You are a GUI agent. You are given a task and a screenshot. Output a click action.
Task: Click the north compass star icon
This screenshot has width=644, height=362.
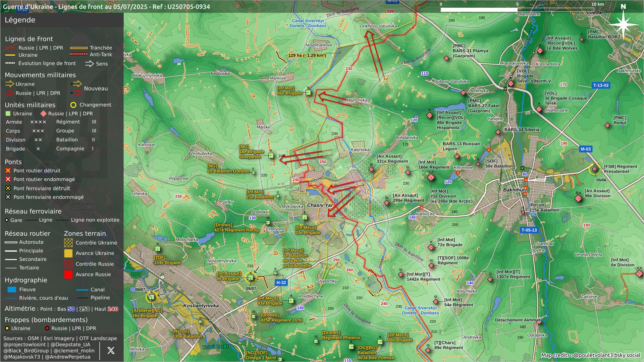click(623, 24)
